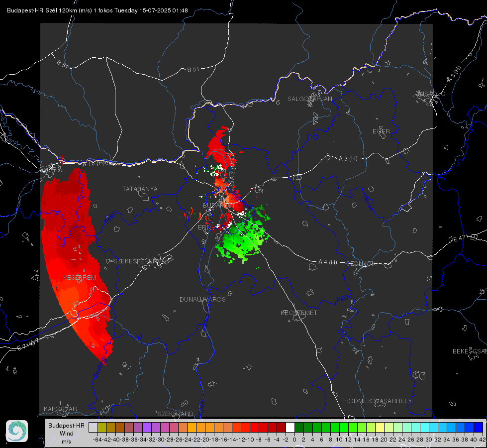The image size is (487, 448).
Task: Pick the dark red swatch between -4 and -2
Action: tap(281, 427)
